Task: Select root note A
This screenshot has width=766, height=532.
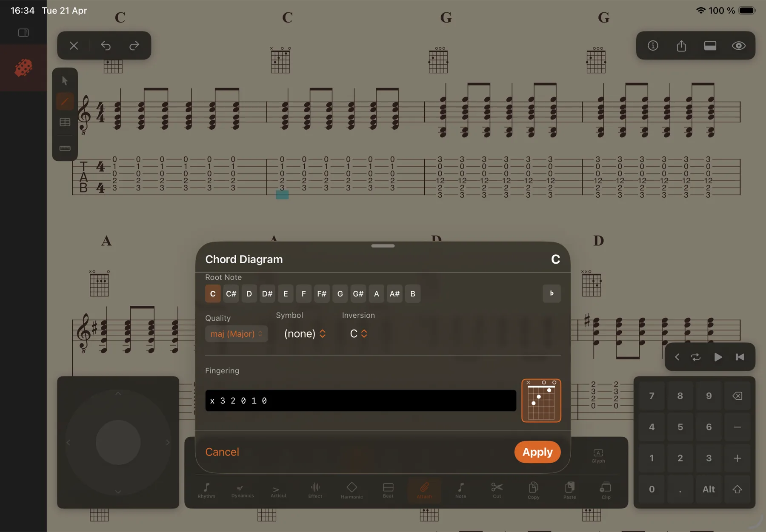Action: pyautogui.click(x=377, y=294)
